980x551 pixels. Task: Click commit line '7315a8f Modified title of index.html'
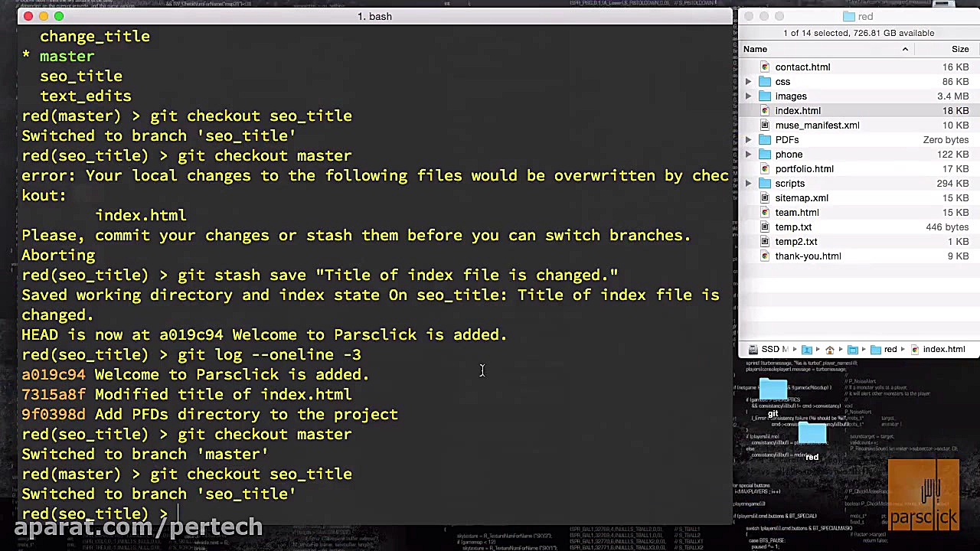(x=187, y=395)
